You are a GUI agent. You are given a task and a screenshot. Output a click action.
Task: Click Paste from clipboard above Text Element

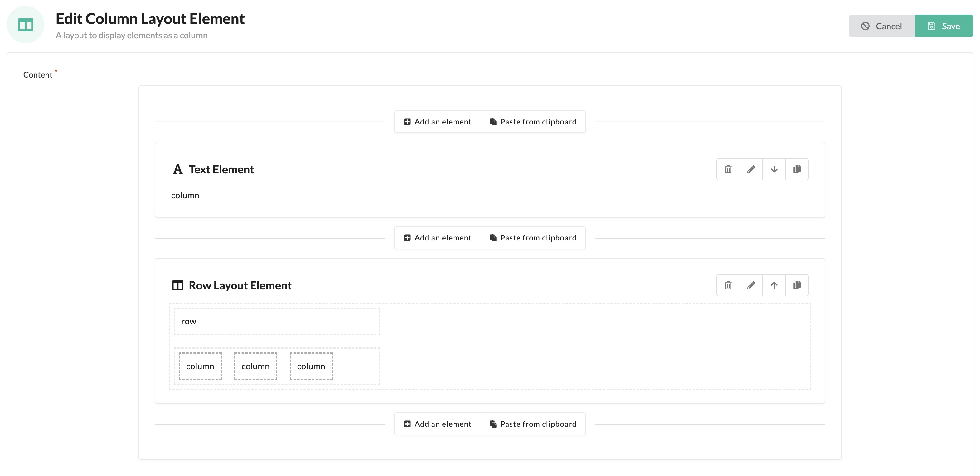coord(532,121)
